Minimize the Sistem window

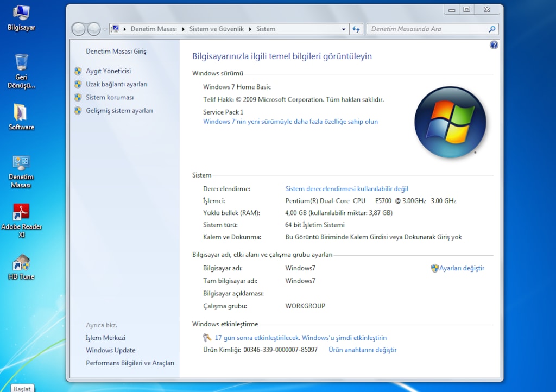[x=451, y=10]
